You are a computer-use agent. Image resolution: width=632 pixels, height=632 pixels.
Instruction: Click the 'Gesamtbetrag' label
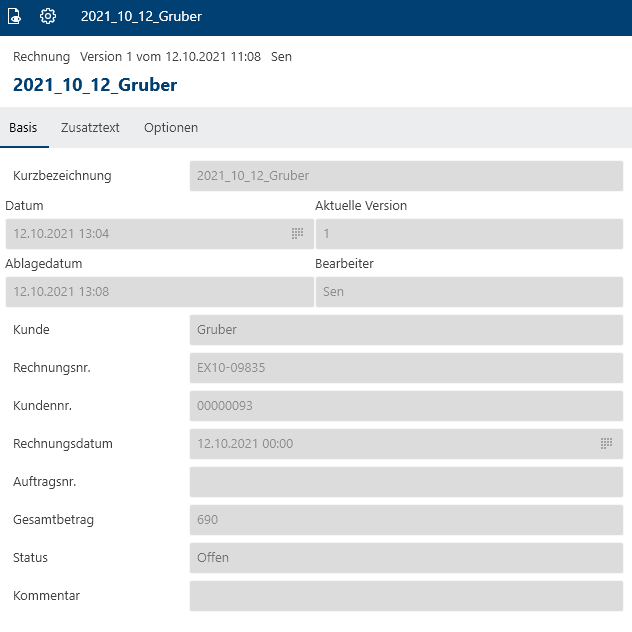(x=53, y=520)
